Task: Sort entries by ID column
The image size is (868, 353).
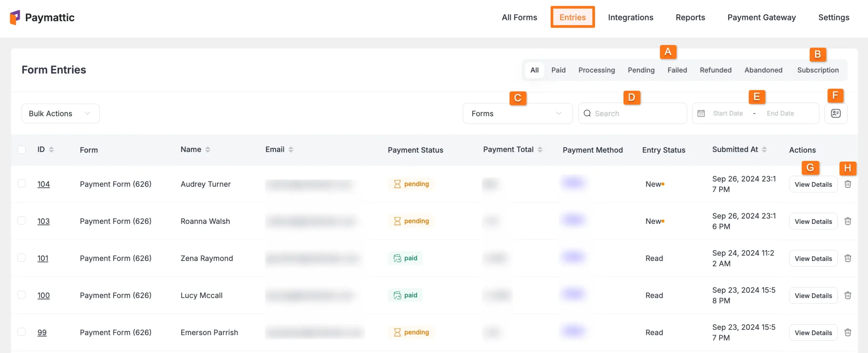Action: click(x=51, y=149)
